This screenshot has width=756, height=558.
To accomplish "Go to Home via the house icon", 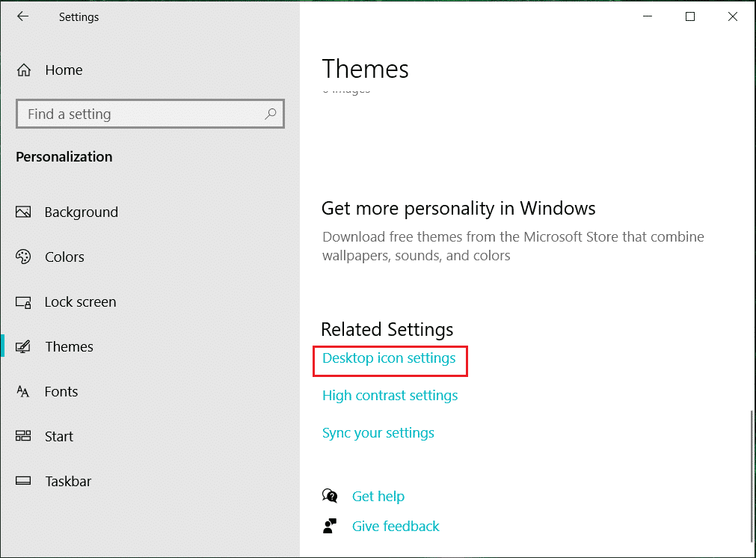I will coord(24,70).
